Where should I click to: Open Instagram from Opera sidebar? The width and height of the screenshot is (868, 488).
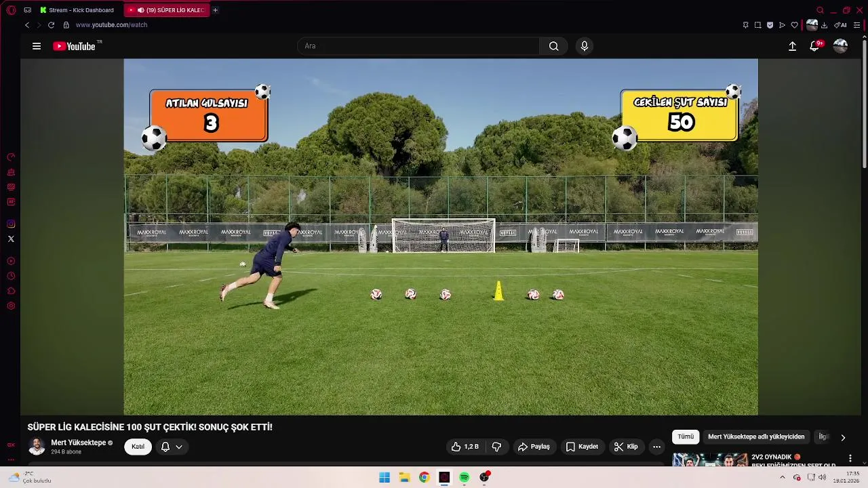click(11, 224)
